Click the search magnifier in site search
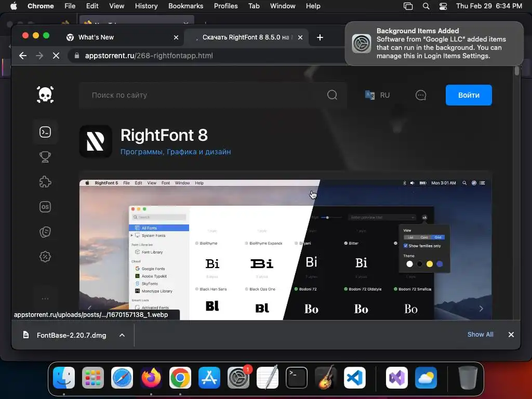532x399 pixels. [332, 95]
